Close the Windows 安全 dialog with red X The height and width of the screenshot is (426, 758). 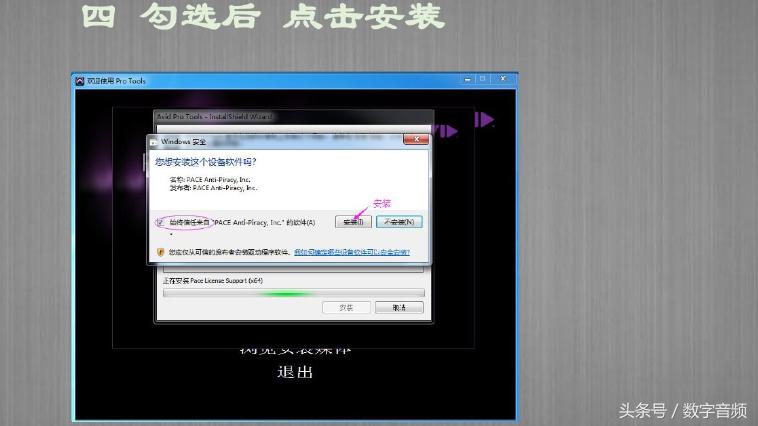click(x=416, y=140)
